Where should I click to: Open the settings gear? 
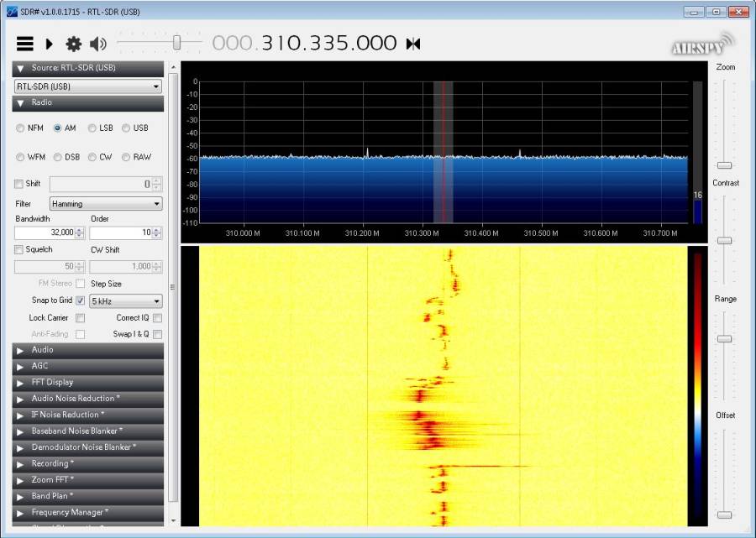(x=74, y=44)
